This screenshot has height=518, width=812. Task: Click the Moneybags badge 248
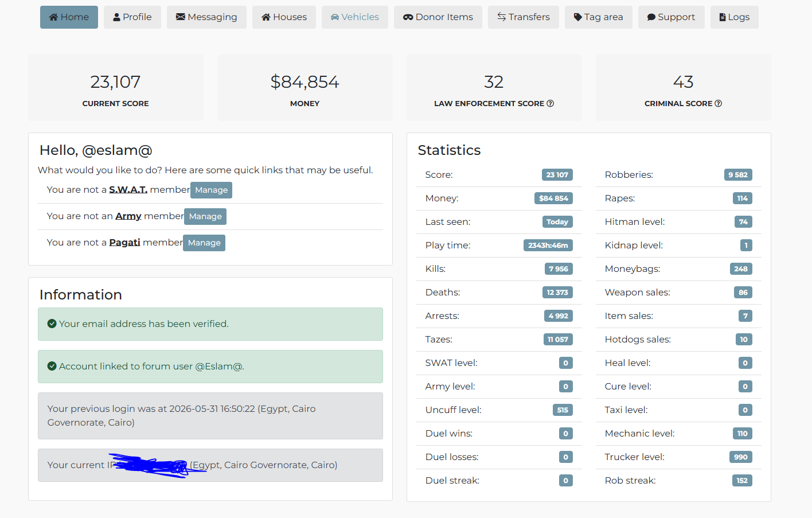(x=741, y=269)
